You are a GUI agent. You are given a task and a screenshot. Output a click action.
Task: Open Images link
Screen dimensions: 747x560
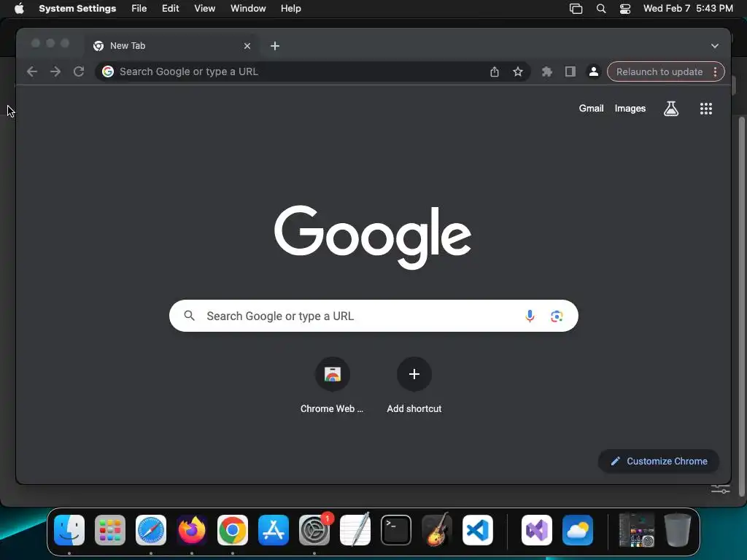tap(630, 109)
